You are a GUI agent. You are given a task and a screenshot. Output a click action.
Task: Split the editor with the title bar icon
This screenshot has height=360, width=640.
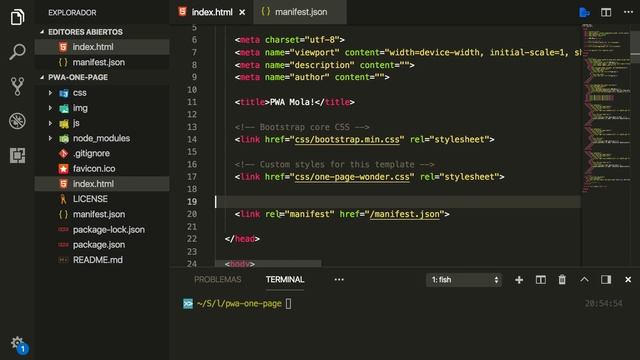606,12
